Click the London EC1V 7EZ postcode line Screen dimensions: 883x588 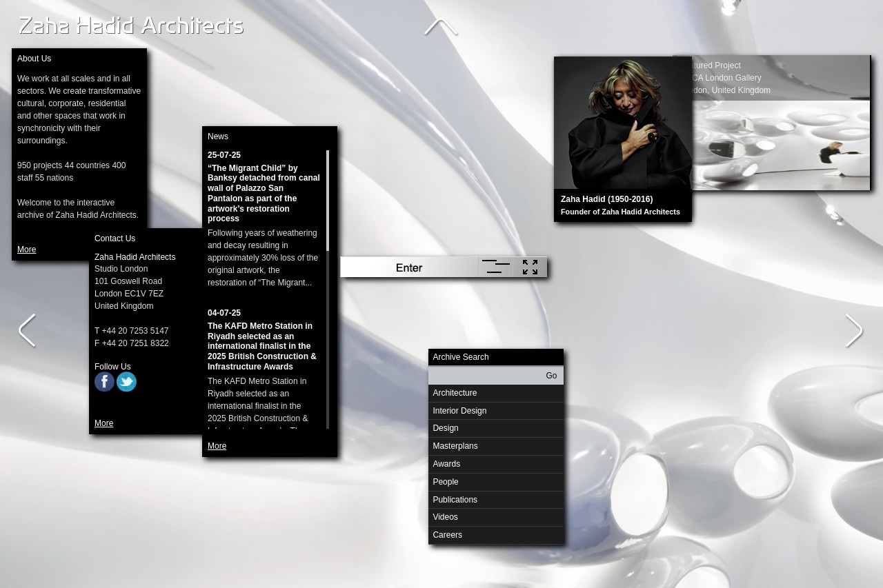tap(129, 294)
